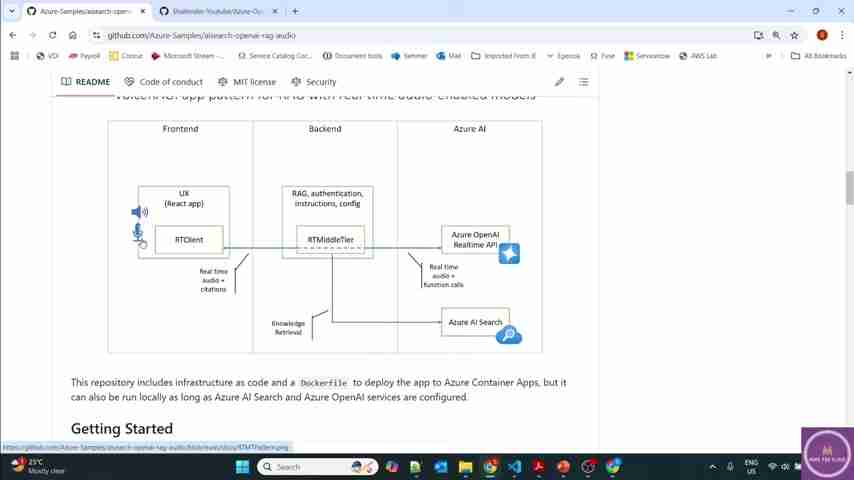Open the Servicenow bookmark
Viewport: 854px width, 480px height.
pyautogui.click(x=647, y=56)
